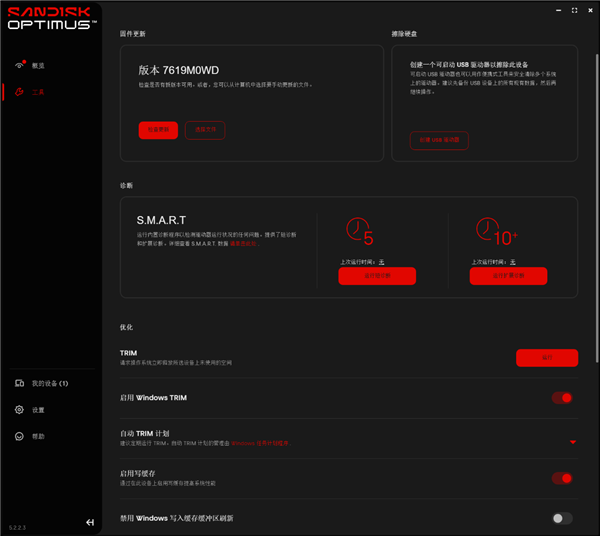Viewport: 600px width, 536px height.
Task: Click the 创建 USB 驱动器 button
Action: pyautogui.click(x=439, y=140)
